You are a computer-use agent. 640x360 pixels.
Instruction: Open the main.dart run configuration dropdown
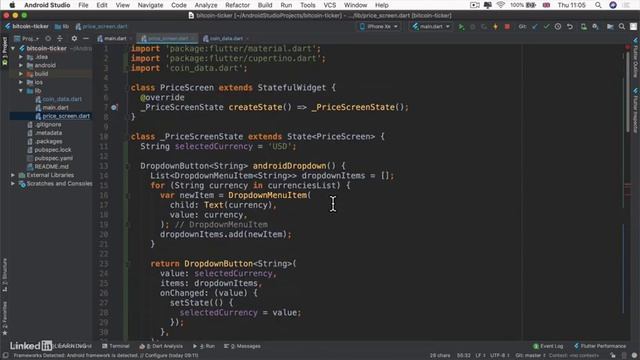point(431,27)
